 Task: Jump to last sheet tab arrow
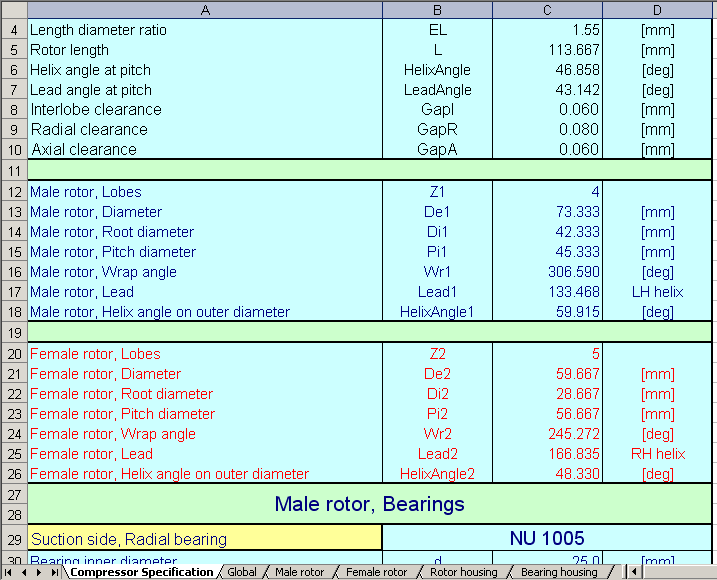54,572
